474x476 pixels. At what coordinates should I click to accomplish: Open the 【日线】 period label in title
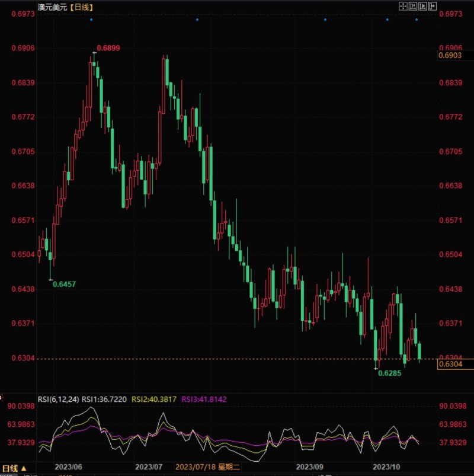point(81,7)
